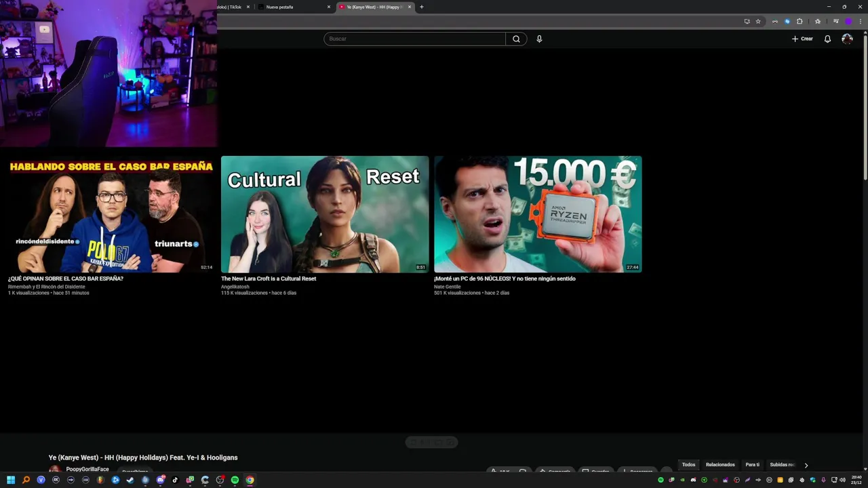Select the Para ti filter chip

click(753, 465)
